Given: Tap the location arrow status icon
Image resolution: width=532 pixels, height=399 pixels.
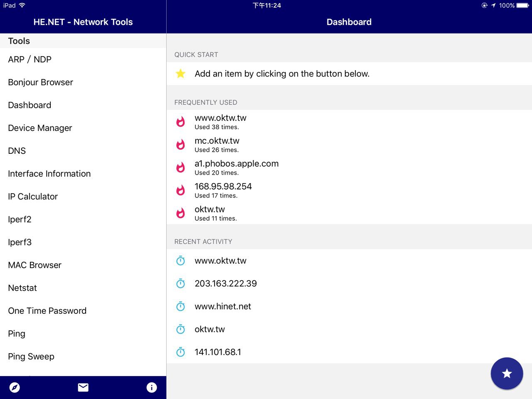Looking at the screenshot, I should click(x=493, y=5).
